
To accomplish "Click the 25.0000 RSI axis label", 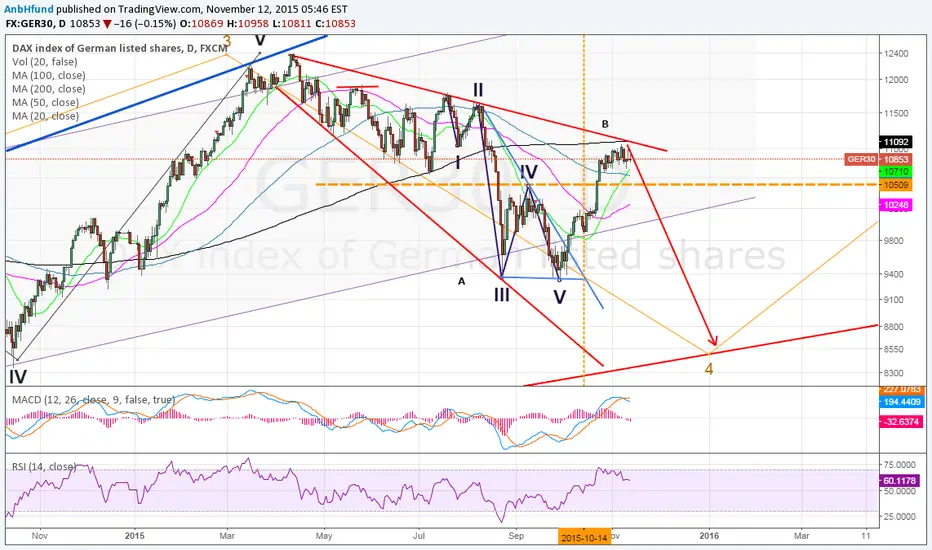I will point(899,517).
